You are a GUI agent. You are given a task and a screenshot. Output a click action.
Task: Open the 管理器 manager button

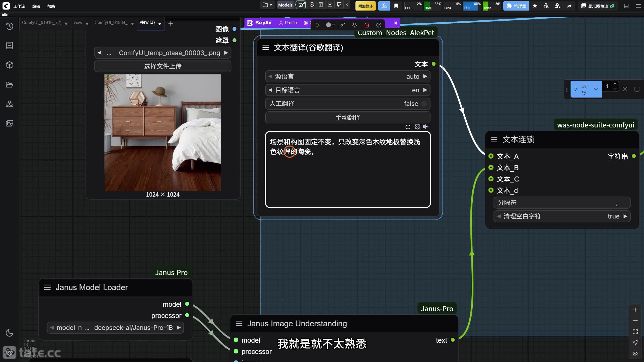516,6
